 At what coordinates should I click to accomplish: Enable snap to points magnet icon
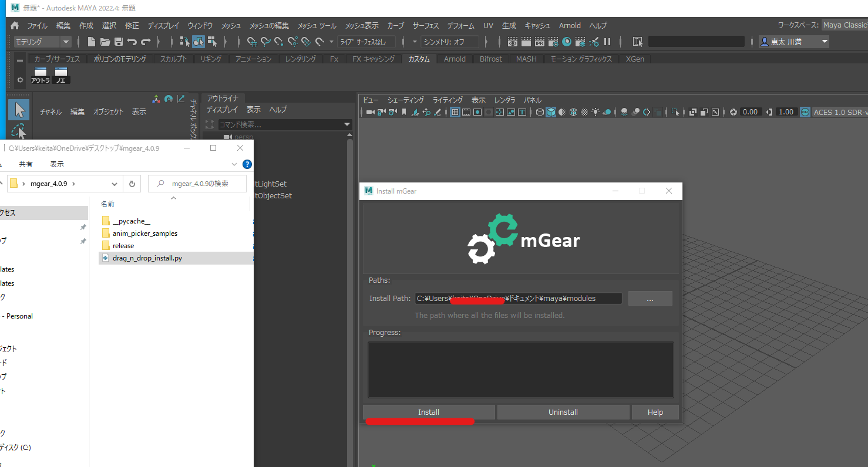tap(279, 42)
